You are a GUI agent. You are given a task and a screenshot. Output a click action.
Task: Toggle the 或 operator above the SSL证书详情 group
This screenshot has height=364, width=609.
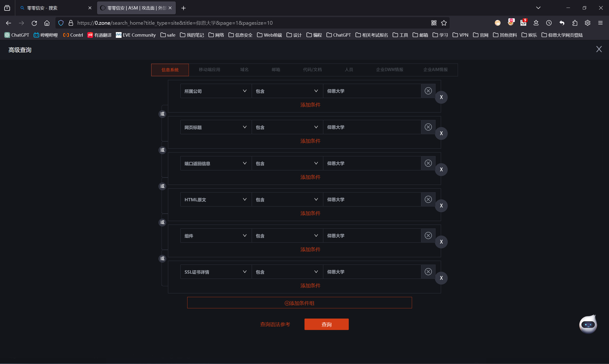click(162, 259)
